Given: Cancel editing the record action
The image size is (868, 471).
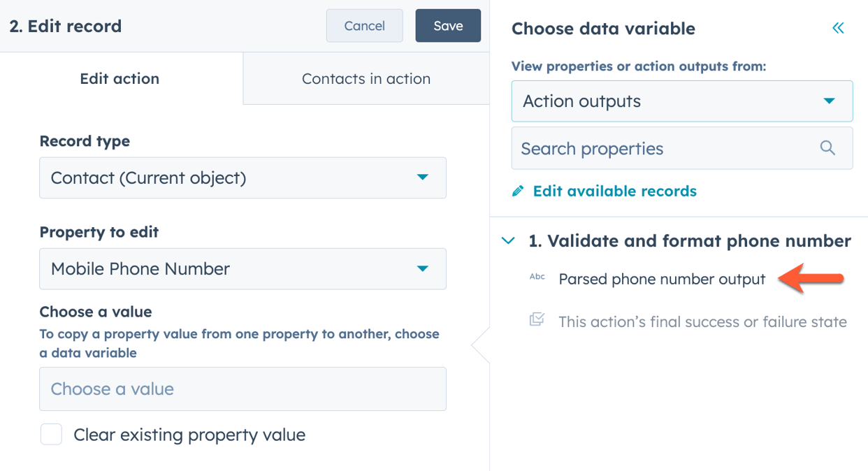Looking at the screenshot, I should coord(364,25).
